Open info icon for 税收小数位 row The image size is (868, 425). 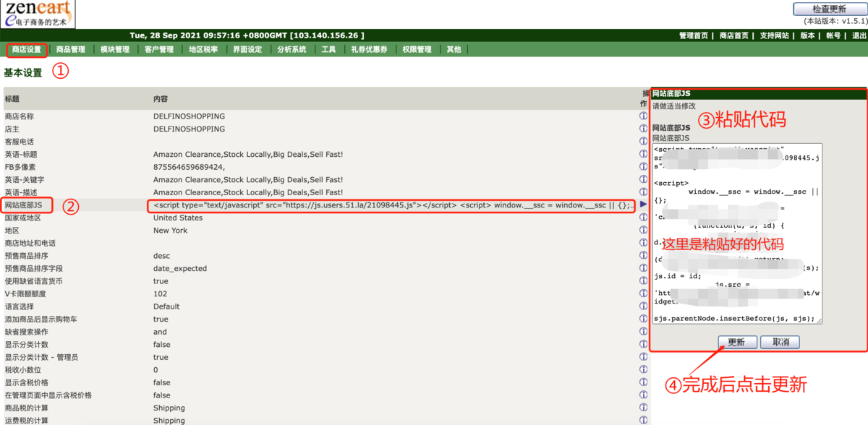pyautogui.click(x=643, y=369)
